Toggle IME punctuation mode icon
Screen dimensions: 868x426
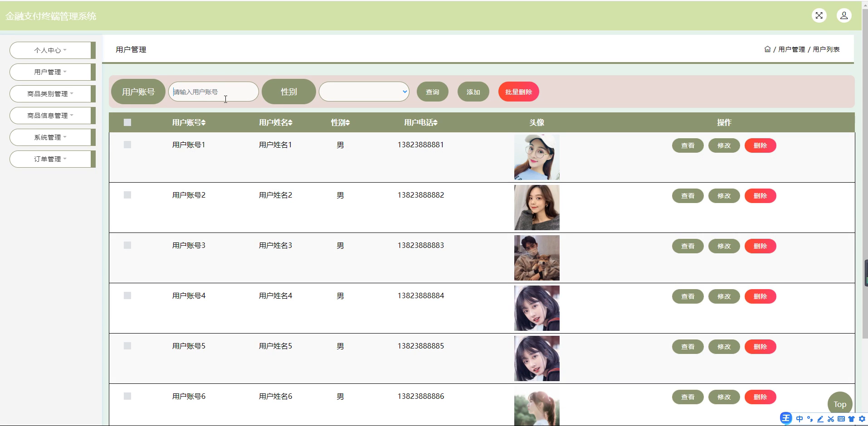tap(810, 419)
